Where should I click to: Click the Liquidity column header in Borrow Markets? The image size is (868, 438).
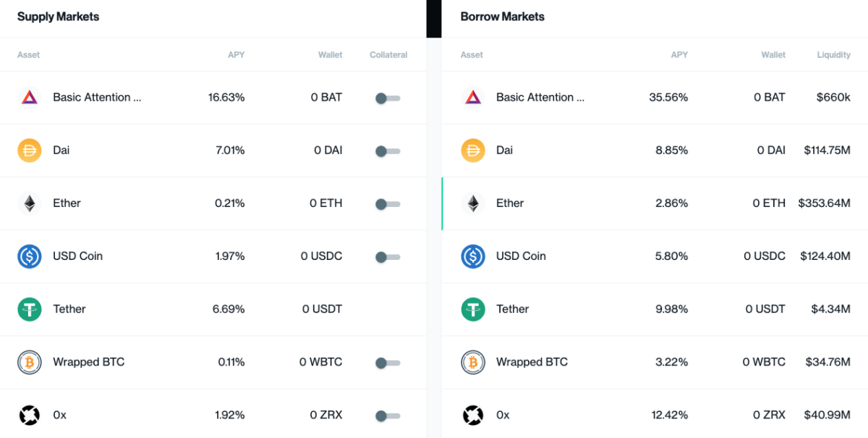point(834,55)
